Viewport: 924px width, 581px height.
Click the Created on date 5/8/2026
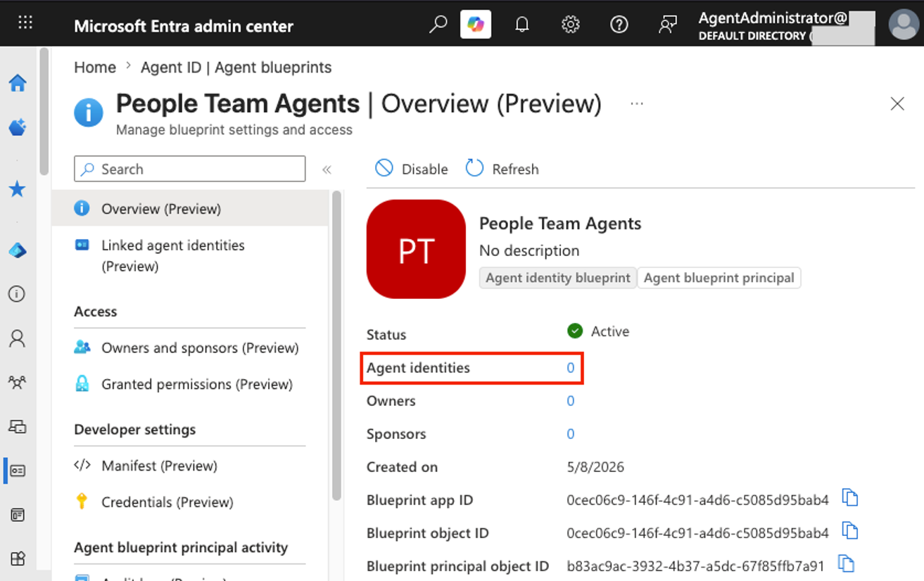click(x=595, y=467)
